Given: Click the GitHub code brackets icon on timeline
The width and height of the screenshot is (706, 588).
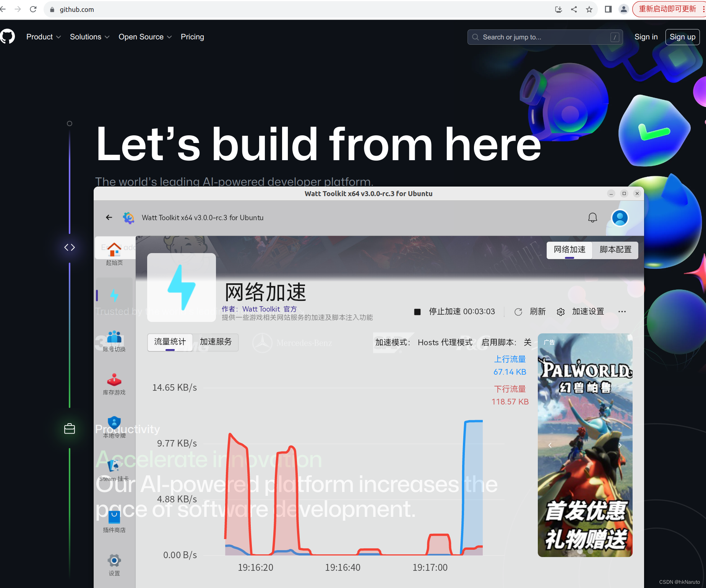Looking at the screenshot, I should pos(70,247).
